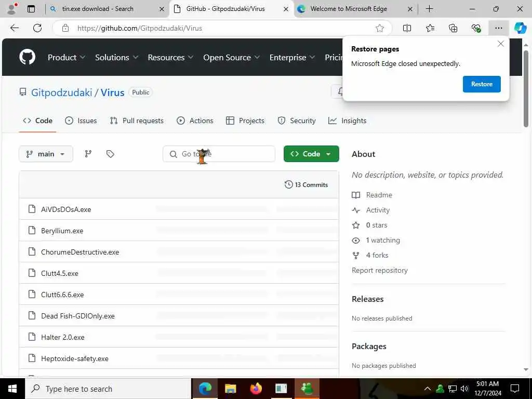Click the blue Restore button

(482, 84)
